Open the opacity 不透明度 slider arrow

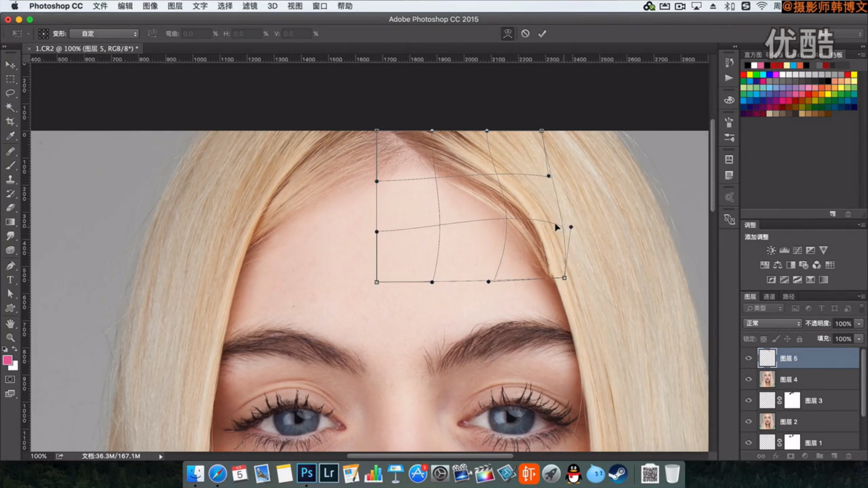[x=859, y=323]
